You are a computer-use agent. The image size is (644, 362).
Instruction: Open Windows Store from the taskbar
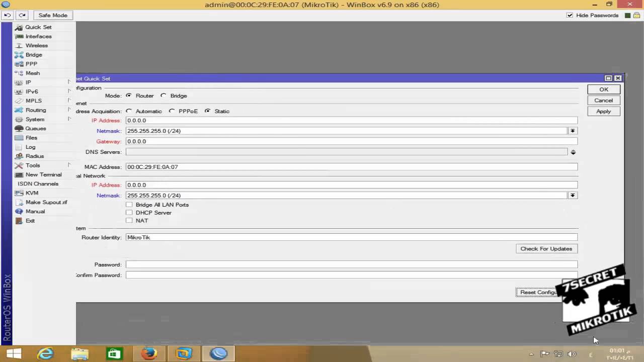(114, 354)
